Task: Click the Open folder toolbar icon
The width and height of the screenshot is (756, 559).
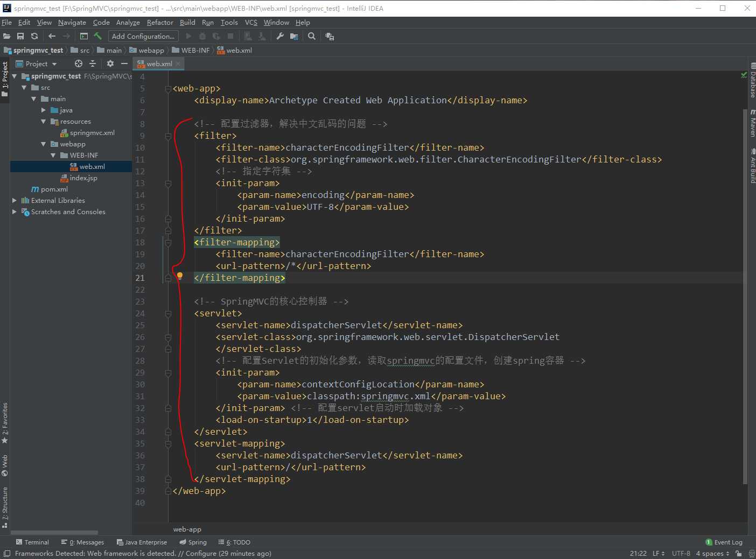Action: [x=6, y=36]
